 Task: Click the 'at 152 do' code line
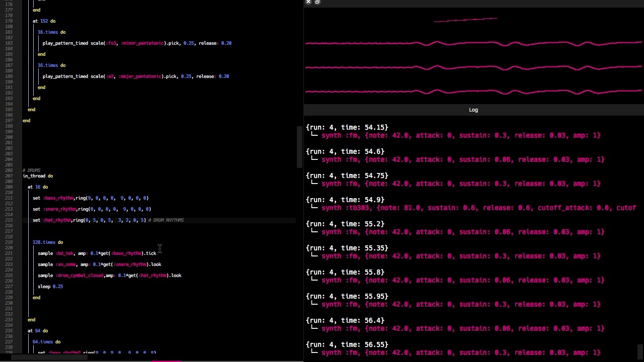(x=44, y=21)
